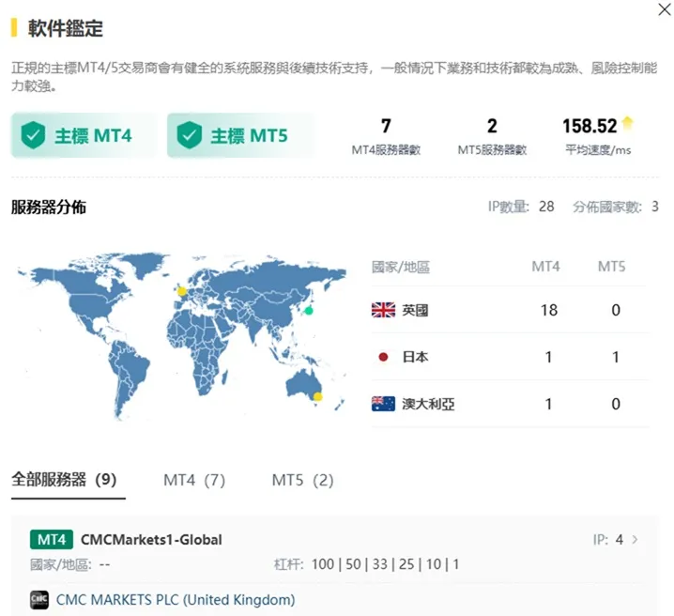674x616 pixels.
Task: Open the CMC MARKETS PLC (United Kingdom) link
Action: (x=176, y=600)
